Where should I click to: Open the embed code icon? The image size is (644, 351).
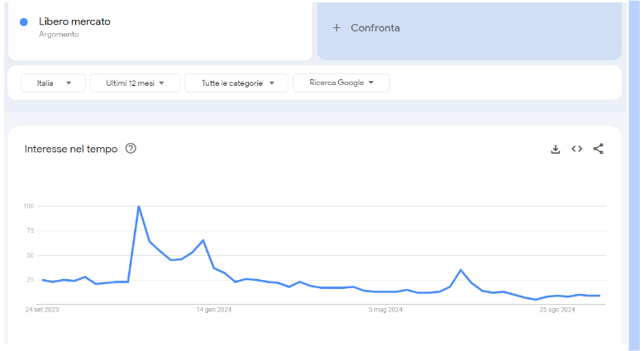577,149
